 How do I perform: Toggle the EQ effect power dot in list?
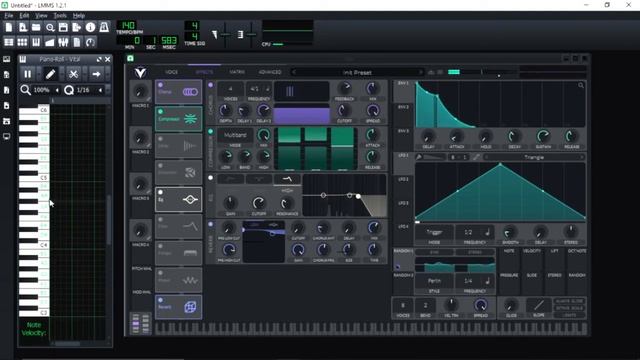(160, 192)
